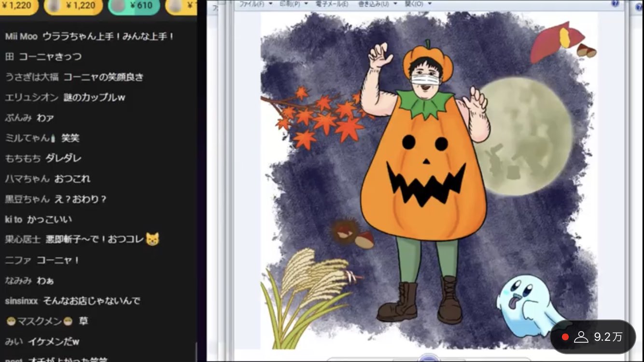Click the person icon in viewer count badge
The width and height of the screenshot is (644, 362).
pyautogui.click(x=581, y=337)
